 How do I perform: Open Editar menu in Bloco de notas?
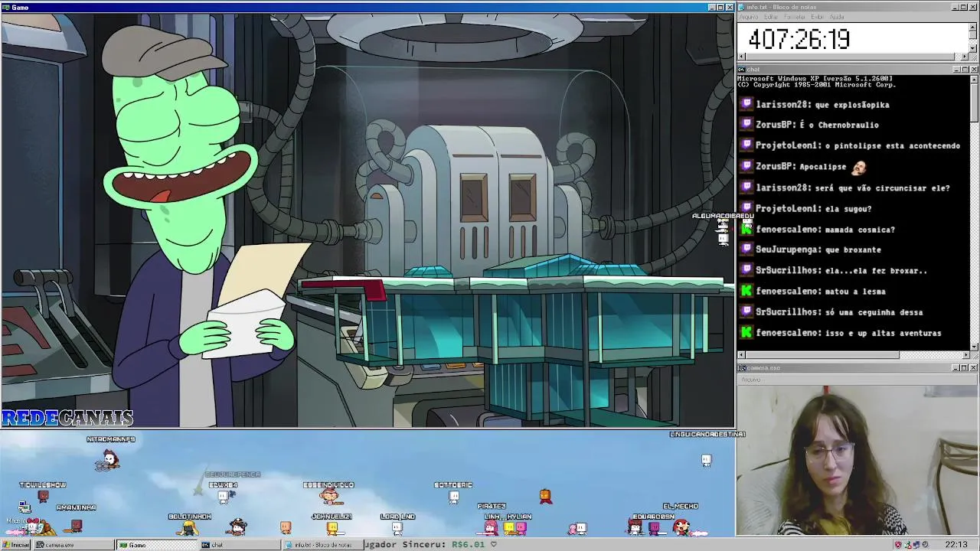(771, 17)
